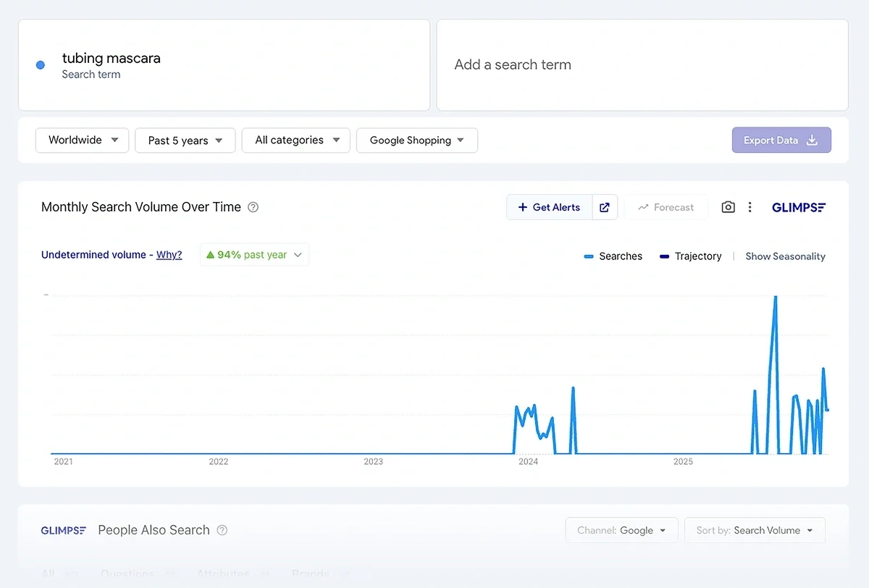Enable Show Seasonality on the chart

pyautogui.click(x=785, y=256)
